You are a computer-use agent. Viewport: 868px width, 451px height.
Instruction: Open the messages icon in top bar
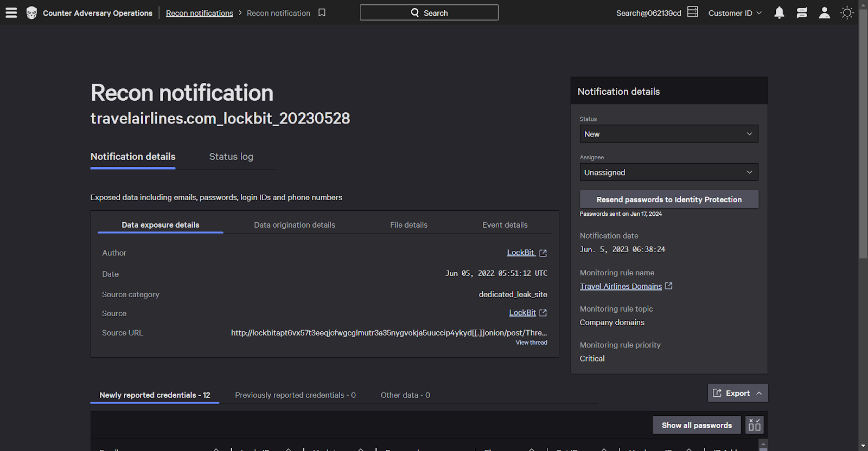tap(802, 12)
